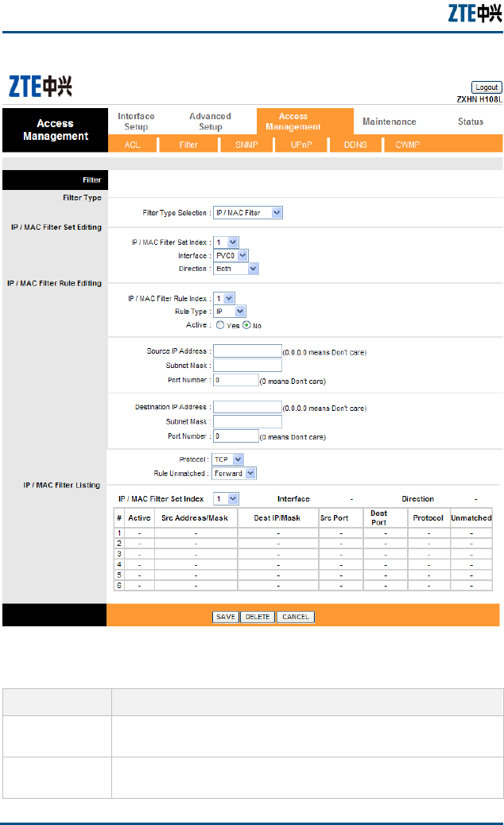Screen dimensions: 504x825
Task: Select the Active No radio button
Action: pos(246,325)
